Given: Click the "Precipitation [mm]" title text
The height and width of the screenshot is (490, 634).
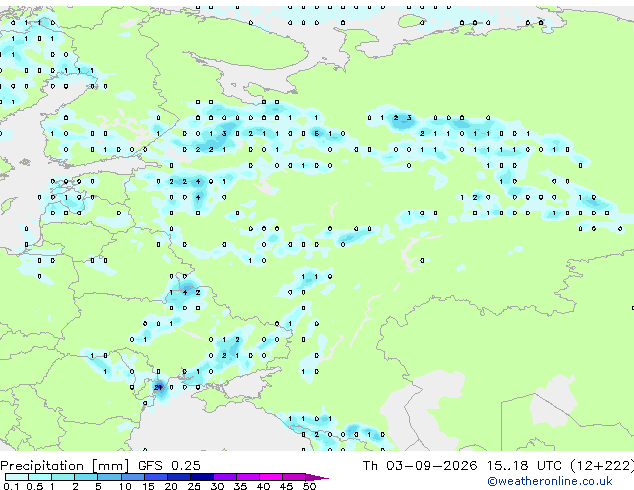Looking at the screenshot, I should pyautogui.click(x=65, y=466).
